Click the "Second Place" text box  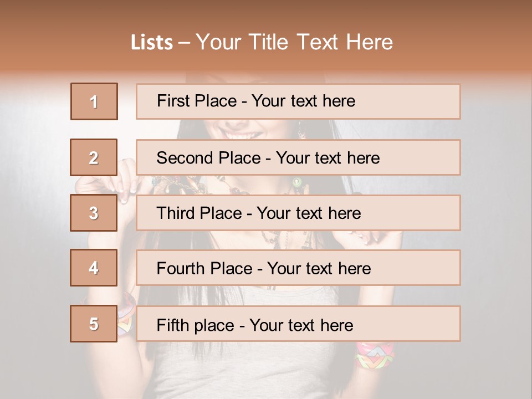pyautogui.click(x=298, y=157)
